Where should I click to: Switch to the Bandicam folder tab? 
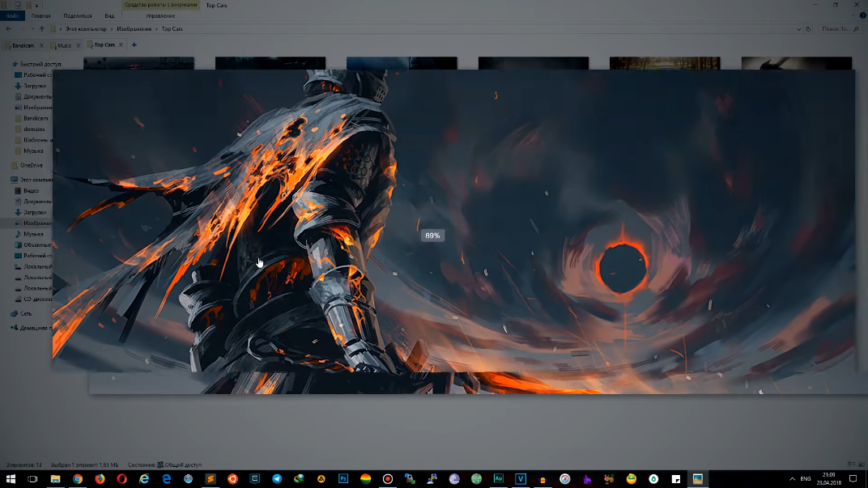tap(23, 45)
